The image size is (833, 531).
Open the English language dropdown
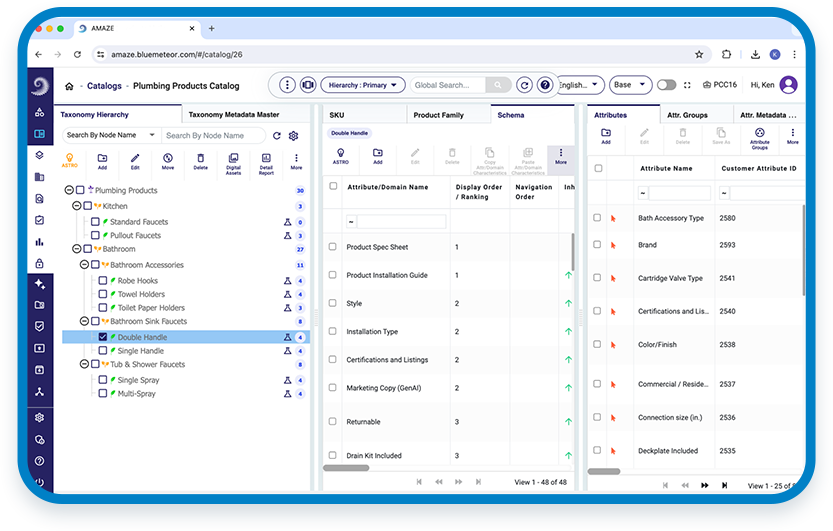[579, 85]
